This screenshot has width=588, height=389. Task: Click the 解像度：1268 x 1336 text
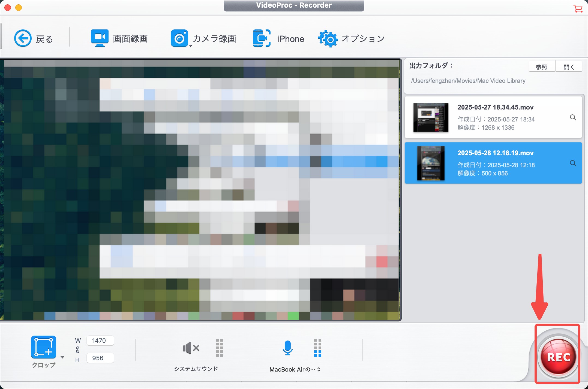pyautogui.click(x=486, y=127)
